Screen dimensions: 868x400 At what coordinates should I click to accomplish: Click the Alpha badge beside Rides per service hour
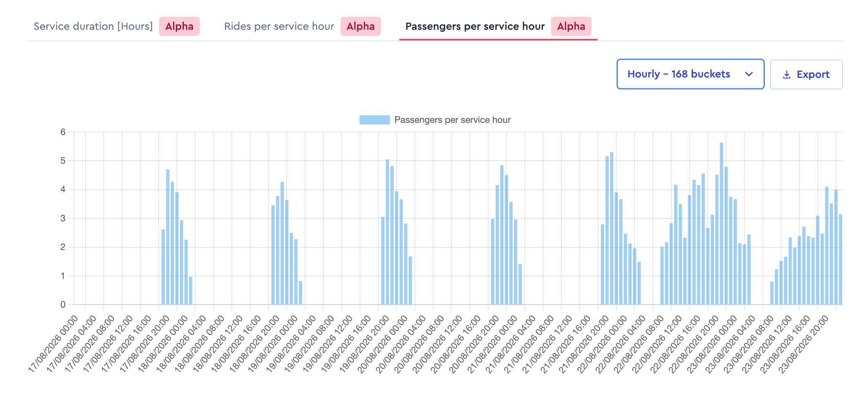[x=361, y=26]
